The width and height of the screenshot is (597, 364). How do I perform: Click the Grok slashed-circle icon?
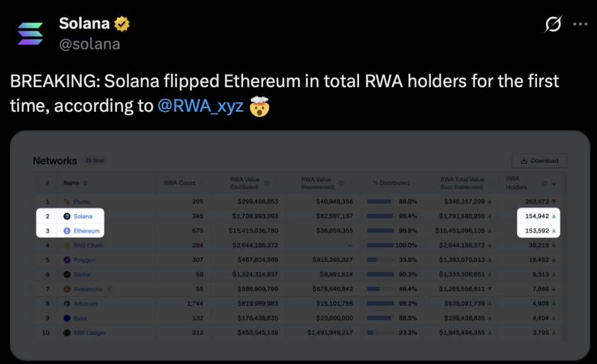pyautogui.click(x=553, y=24)
